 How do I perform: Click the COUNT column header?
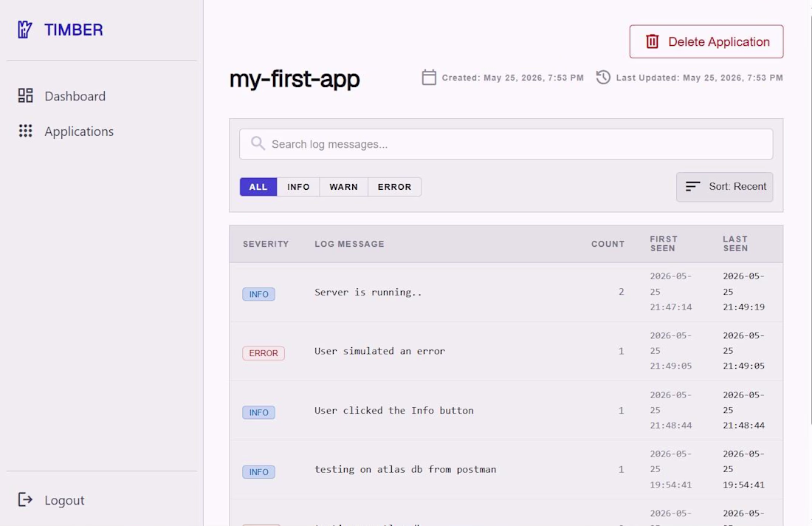click(608, 244)
